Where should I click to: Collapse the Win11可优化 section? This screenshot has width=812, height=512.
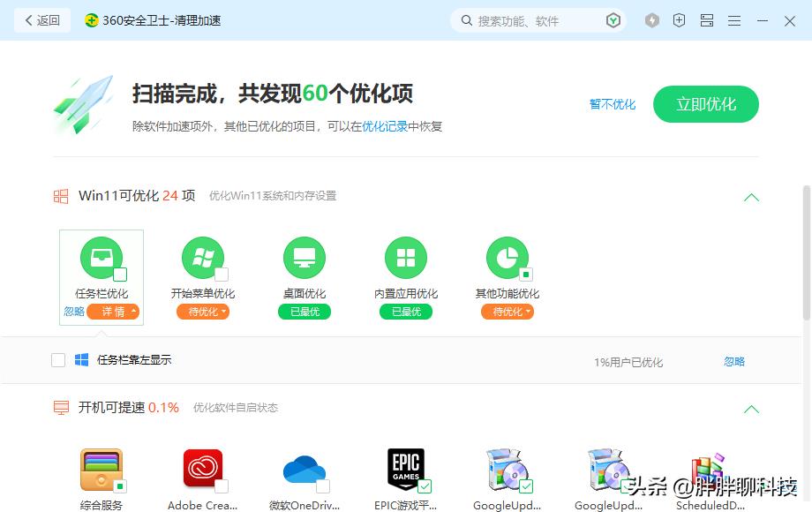click(751, 198)
